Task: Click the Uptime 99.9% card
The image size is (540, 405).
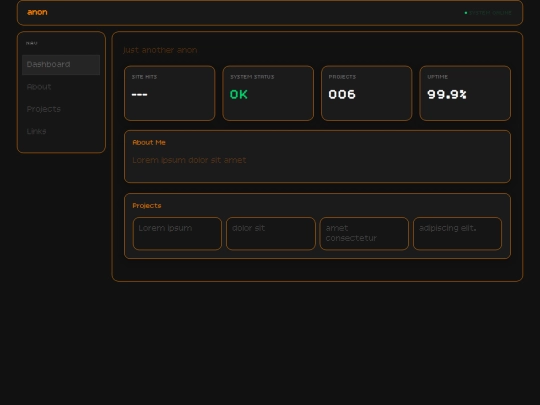Action: tap(465, 93)
